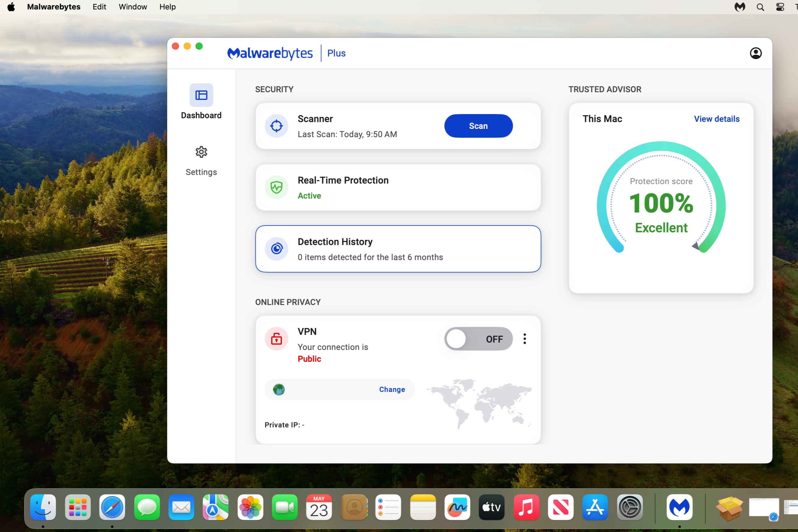Image resolution: width=798 pixels, height=532 pixels.
Task: Open Reminders from the Dock
Action: 388,507
